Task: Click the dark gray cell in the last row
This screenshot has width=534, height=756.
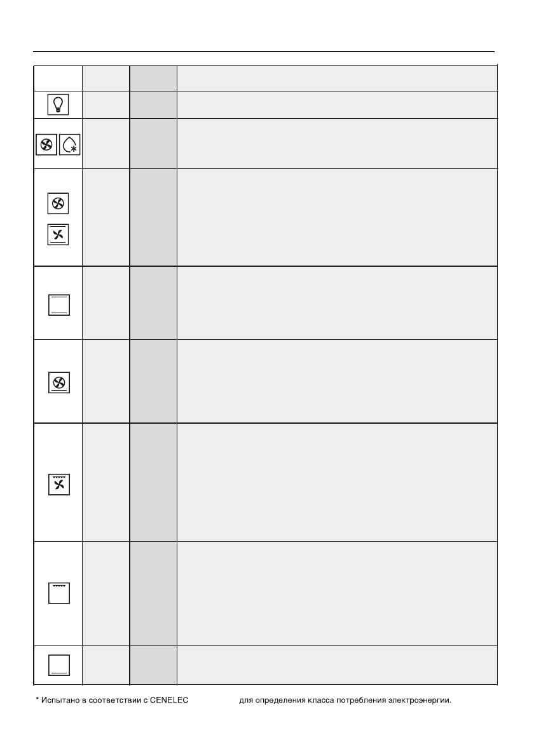Action: (x=153, y=665)
